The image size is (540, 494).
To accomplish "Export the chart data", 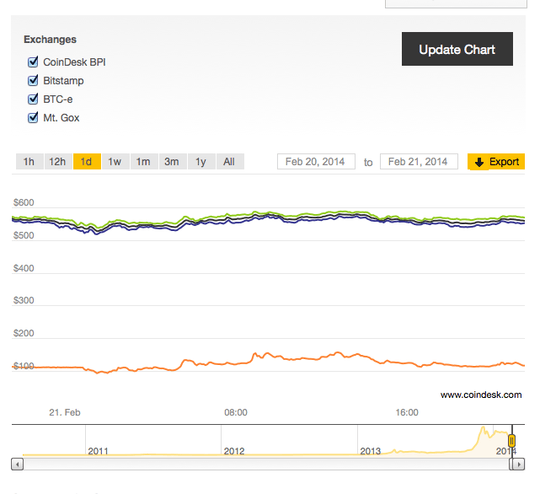I will [496, 162].
